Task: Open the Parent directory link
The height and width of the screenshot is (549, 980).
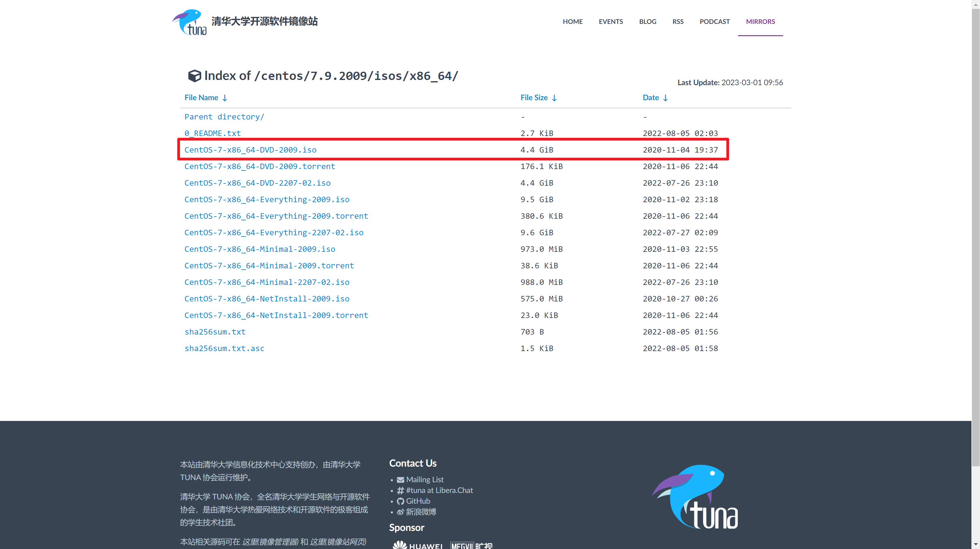Action: click(224, 117)
